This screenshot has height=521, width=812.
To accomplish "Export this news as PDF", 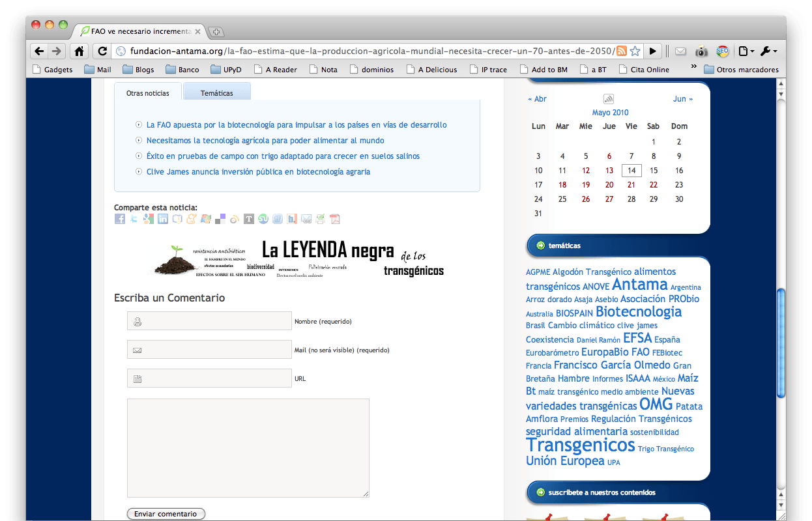I will (x=335, y=219).
